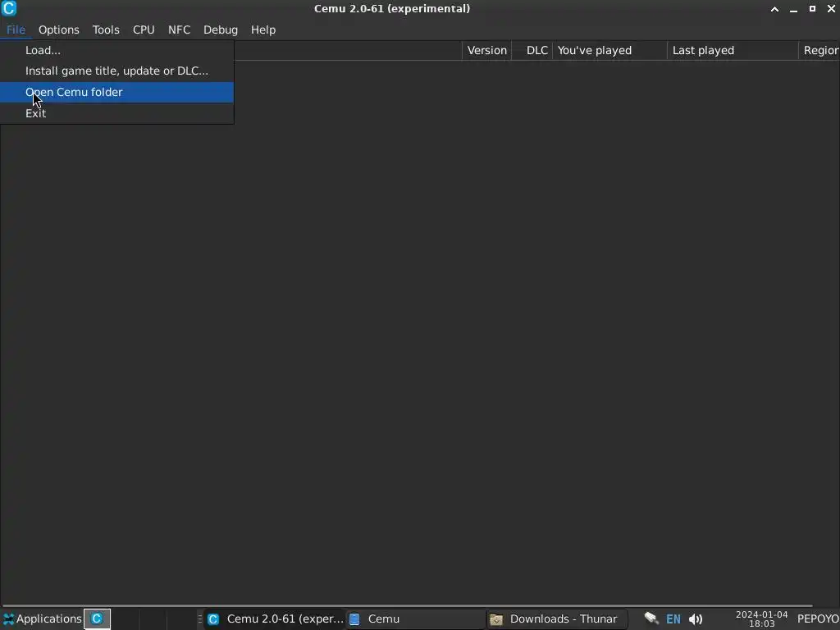This screenshot has width=840, height=630.
Task: Minimize the Cemu window
Action: tap(793, 9)
